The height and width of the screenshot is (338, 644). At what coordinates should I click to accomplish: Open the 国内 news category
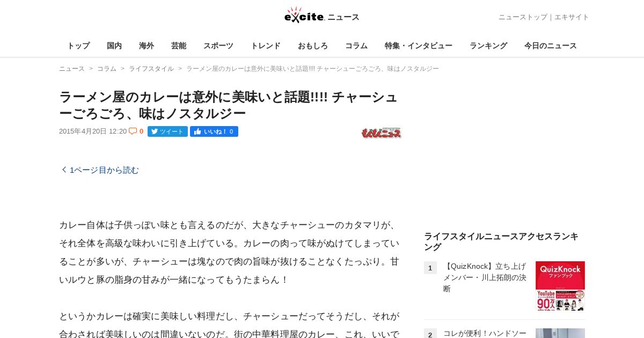point(114,46)
